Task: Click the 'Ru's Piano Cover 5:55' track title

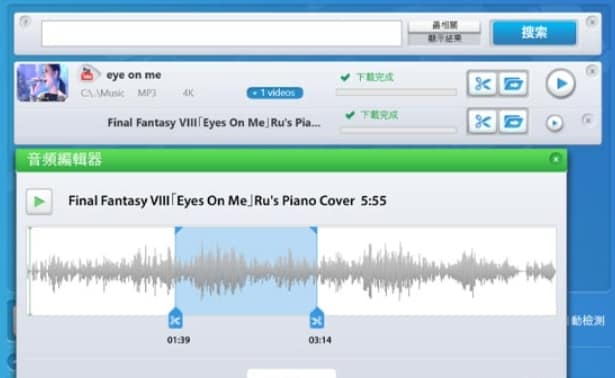Action: [227, 201]
